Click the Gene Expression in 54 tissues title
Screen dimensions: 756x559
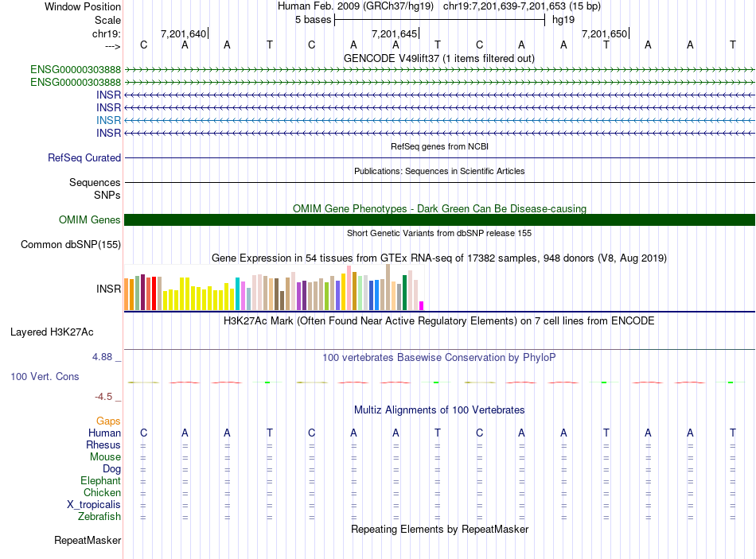pyautogui.click(x=438, y=258)
